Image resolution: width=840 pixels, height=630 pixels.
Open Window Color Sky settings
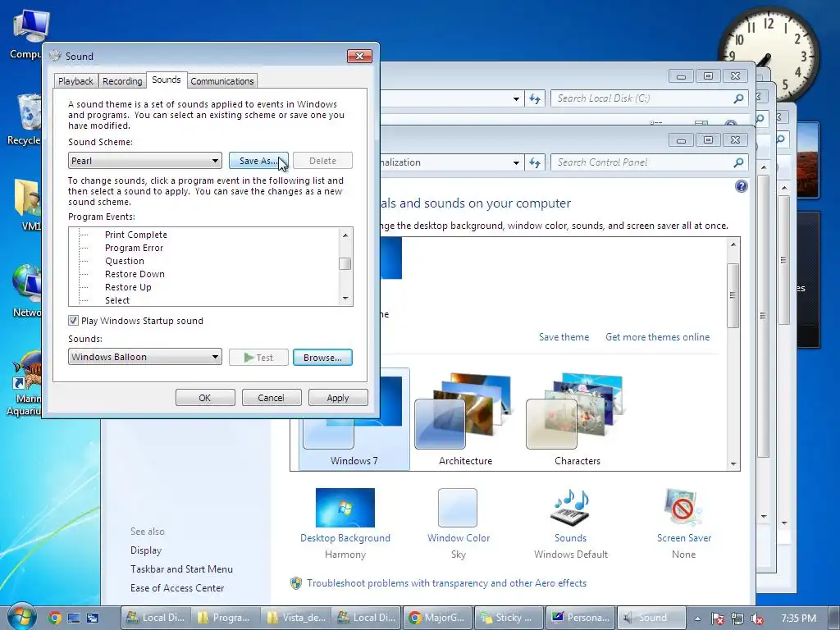(x=458, y=524)
